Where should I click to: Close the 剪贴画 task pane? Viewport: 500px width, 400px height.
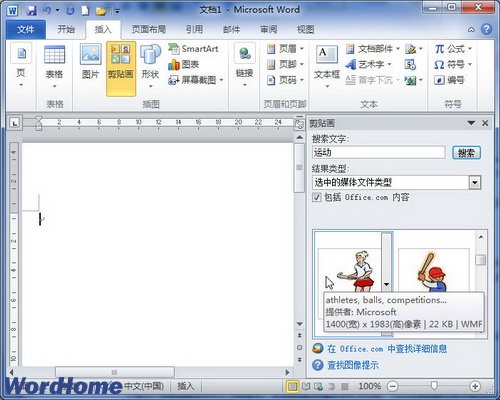(485, 123)
